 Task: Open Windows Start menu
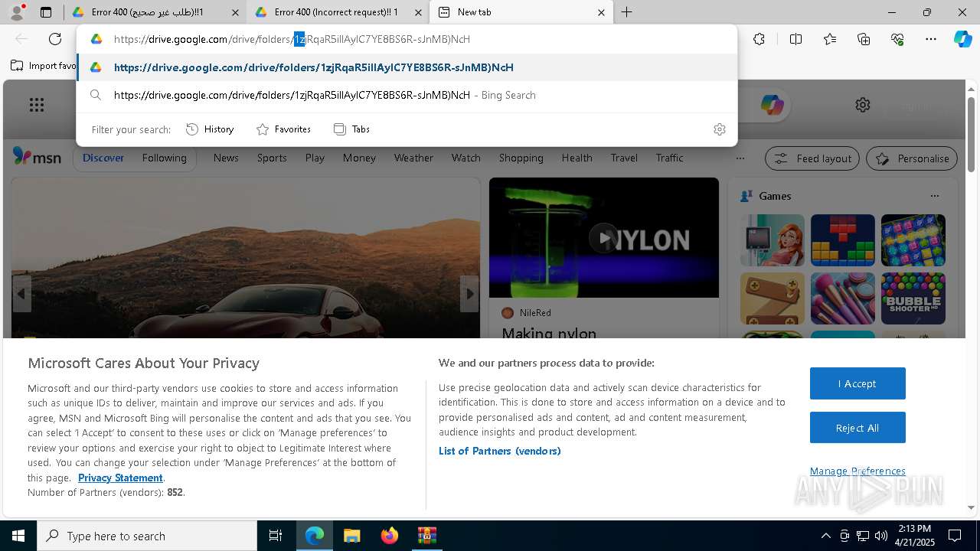(18, 536)
